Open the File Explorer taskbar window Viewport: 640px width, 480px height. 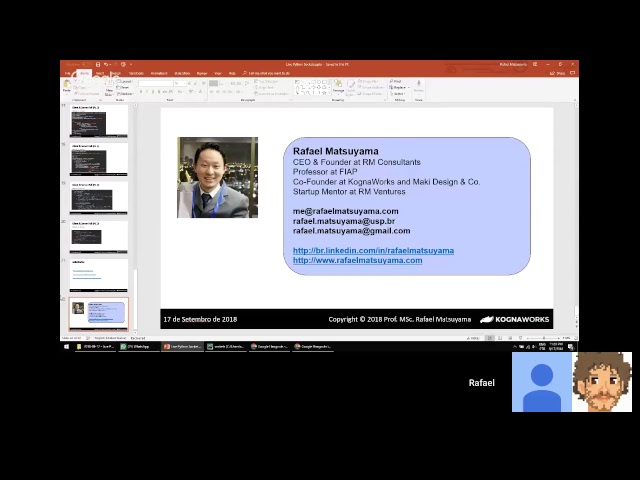tap(96, 347)
